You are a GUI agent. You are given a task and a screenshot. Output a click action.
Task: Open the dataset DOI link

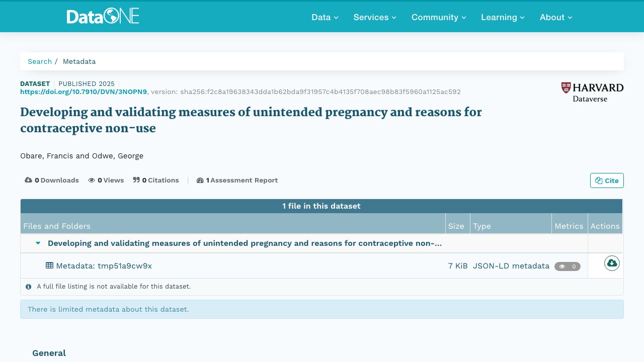click(x=84, y=92)
